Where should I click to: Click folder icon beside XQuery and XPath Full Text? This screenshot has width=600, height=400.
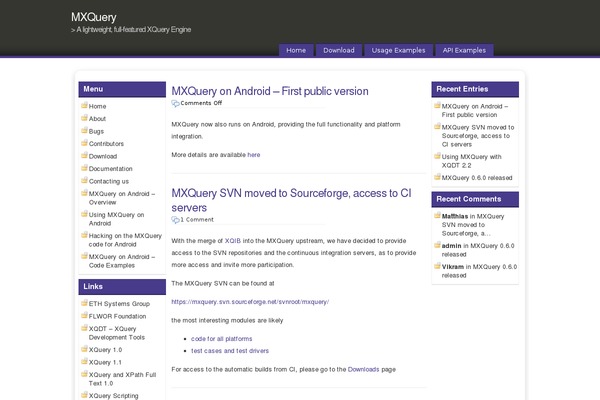pyautogui.click(x=85, y=374)
